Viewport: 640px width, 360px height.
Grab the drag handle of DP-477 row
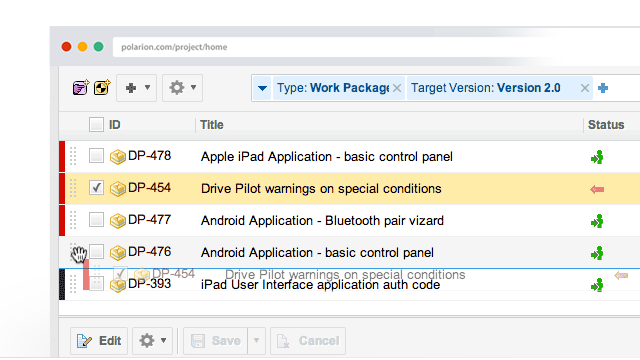[73, 220]
